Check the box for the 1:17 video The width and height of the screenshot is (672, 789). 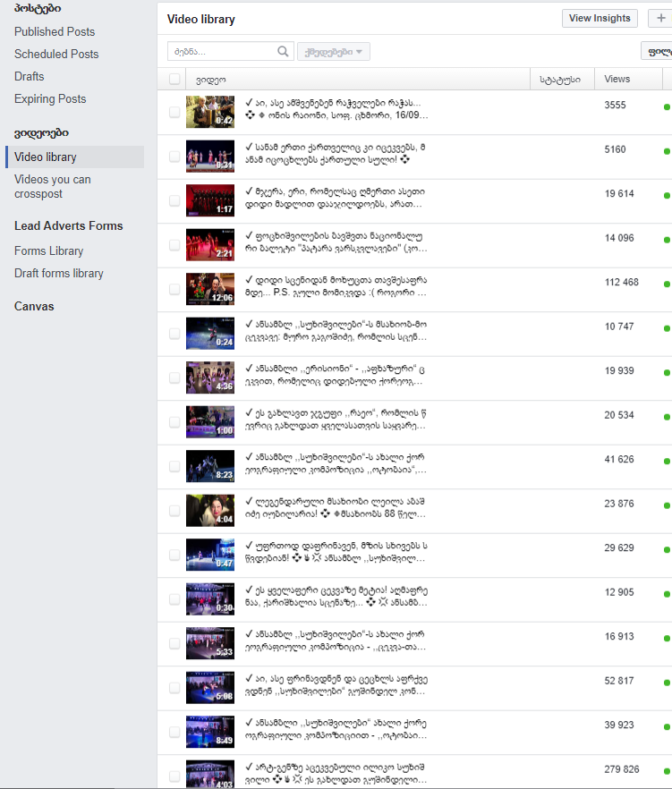(174, 200)
